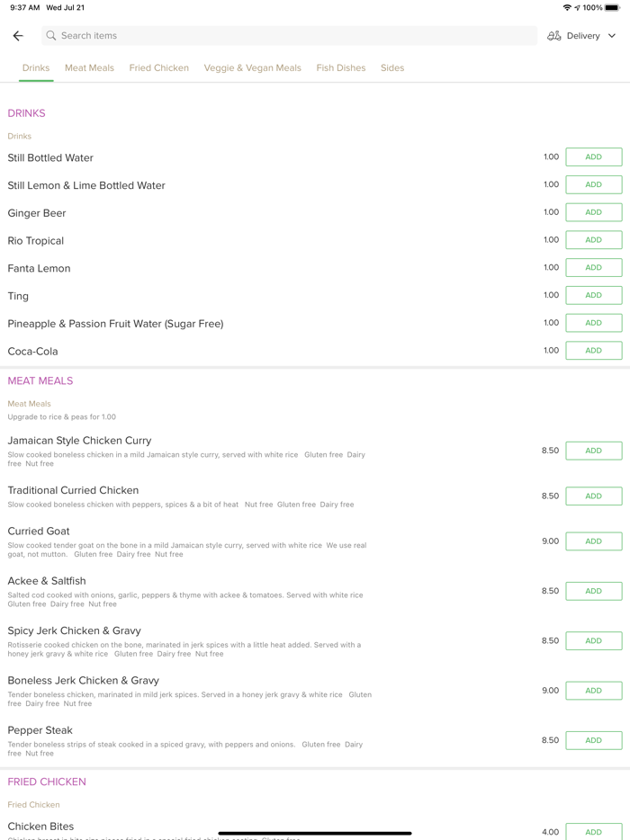This screenshot has height=840, width=630.
Task: Add Ginger Beer to the basket
Action: [593, 212]
